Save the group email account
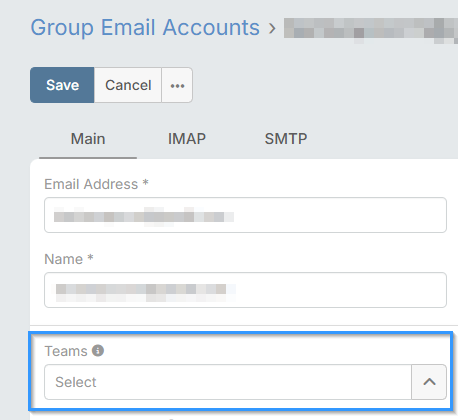 (x=62, y=85)
